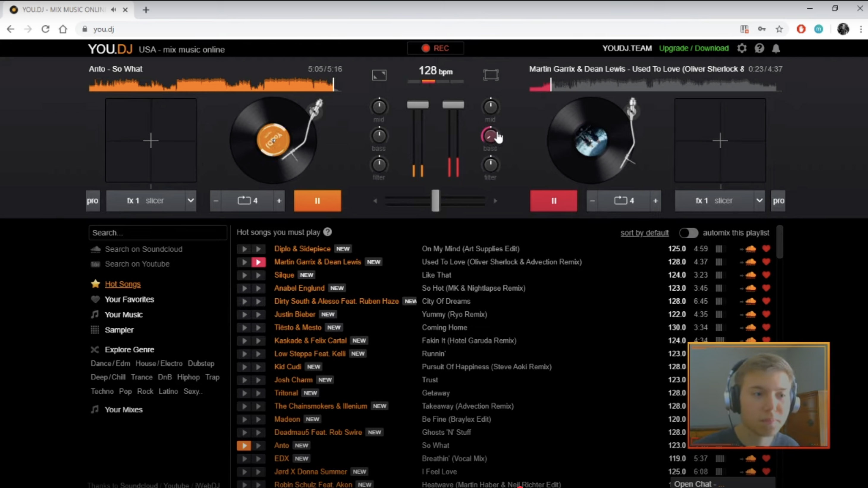Expand the left deck fx 1 slicer dropdown
The width and height of the screenshot is (868, 488).
(x=190, y=201)
